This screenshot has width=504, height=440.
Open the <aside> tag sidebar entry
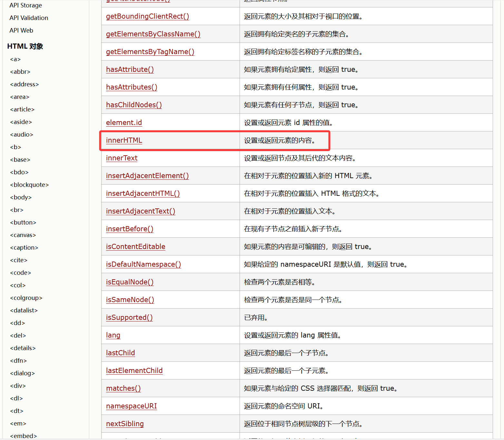click(x=21, y=122)
